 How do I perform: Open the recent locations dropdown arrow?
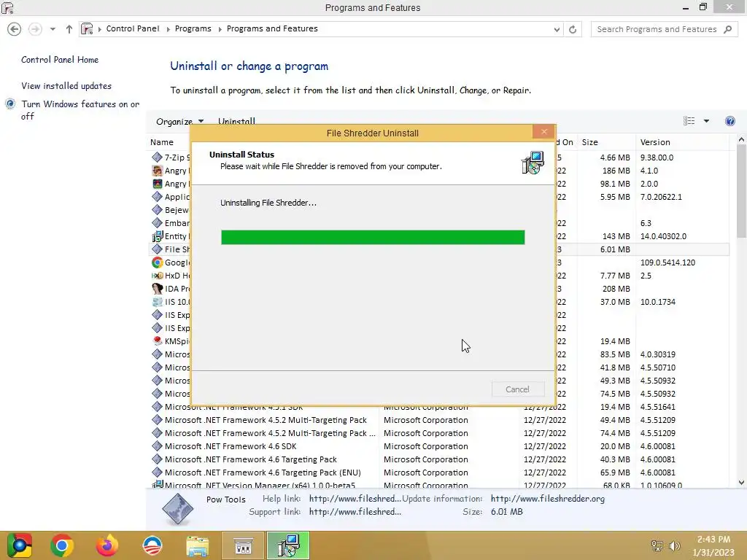click(53, 29)
